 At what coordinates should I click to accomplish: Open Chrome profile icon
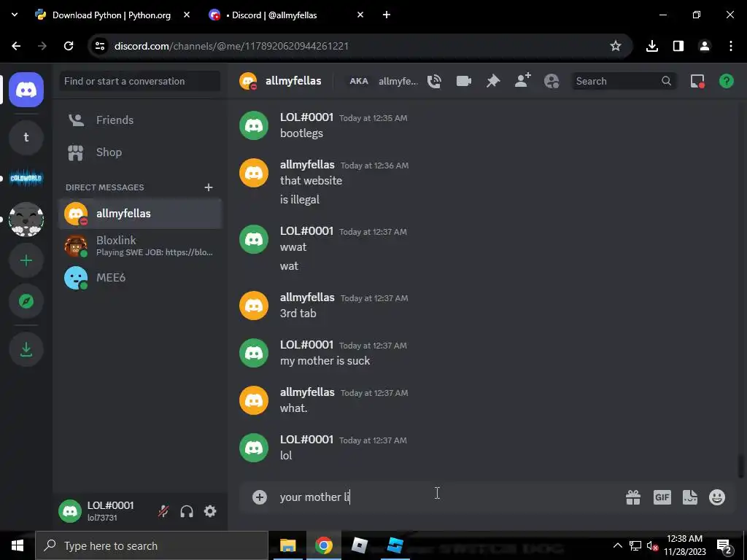[705, 46]
